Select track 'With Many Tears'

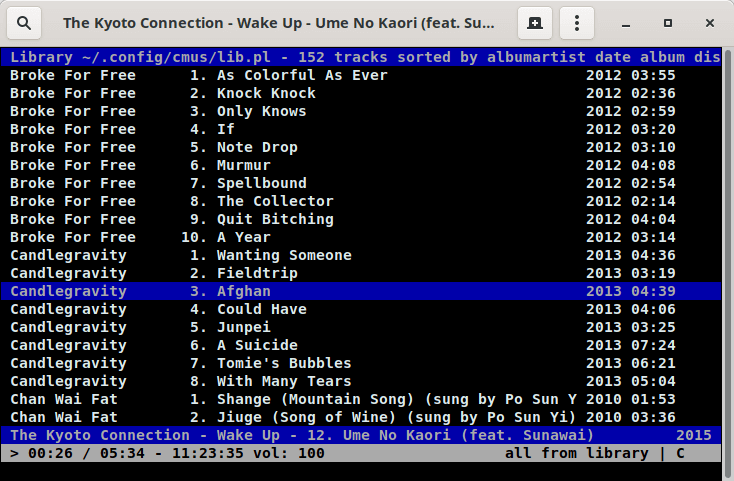(x=361, y=381)
